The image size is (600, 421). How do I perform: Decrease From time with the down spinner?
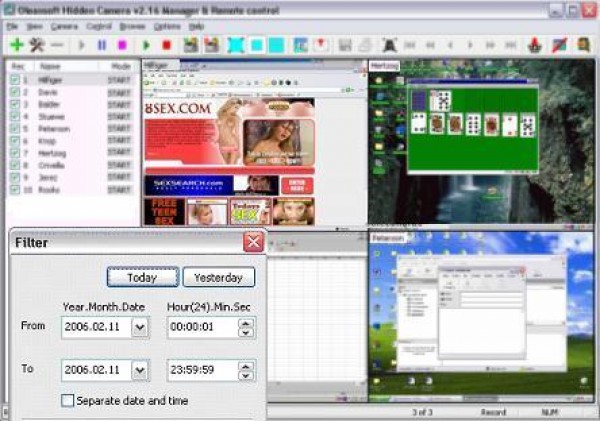[246, 332]
